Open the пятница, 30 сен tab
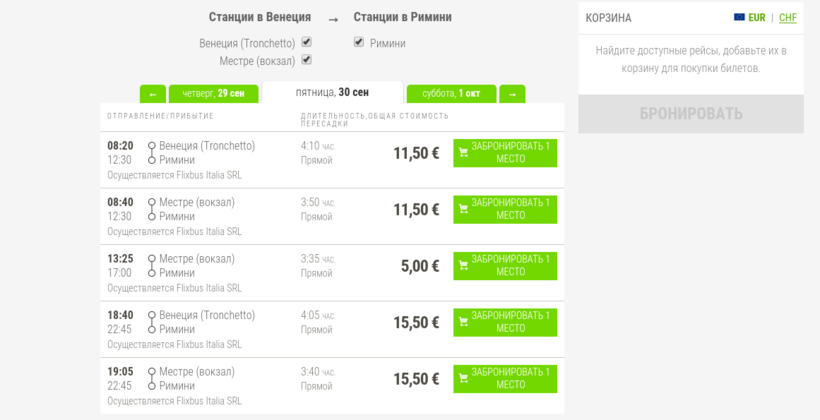The height and width of the screenshot is (420, 820). pyautogui.click(x=332, y=92)
